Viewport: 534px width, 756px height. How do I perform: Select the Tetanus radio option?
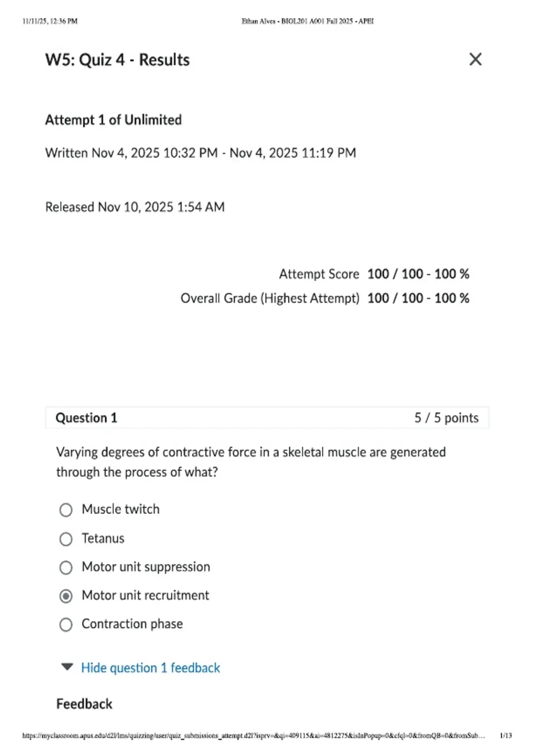66,539
